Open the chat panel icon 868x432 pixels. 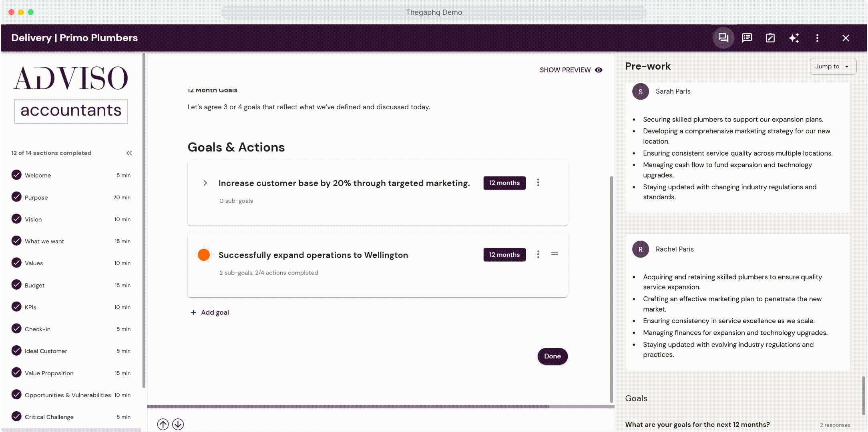point(723,38)
